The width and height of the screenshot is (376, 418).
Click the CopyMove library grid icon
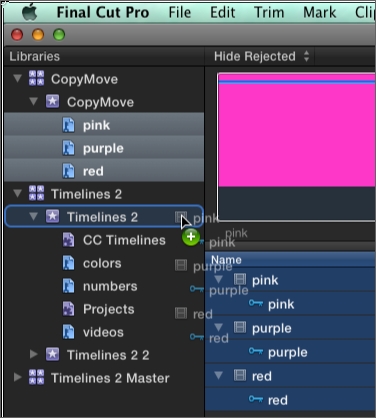36,78
